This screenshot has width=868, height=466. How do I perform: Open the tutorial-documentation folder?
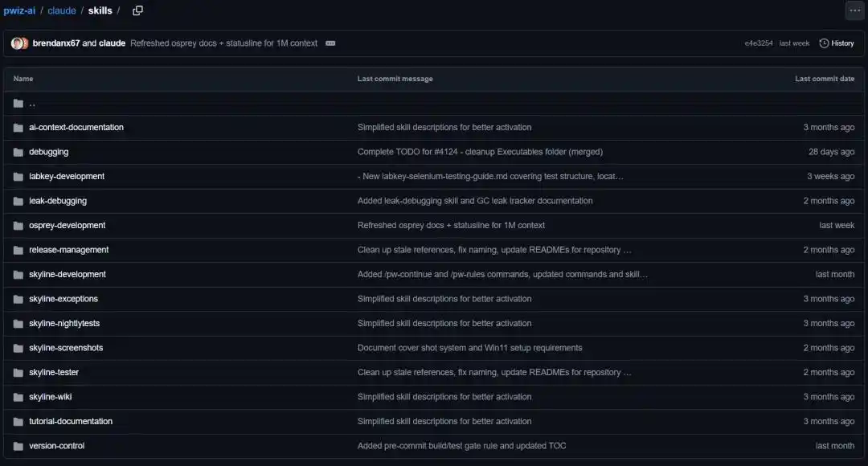click(71, 422)
